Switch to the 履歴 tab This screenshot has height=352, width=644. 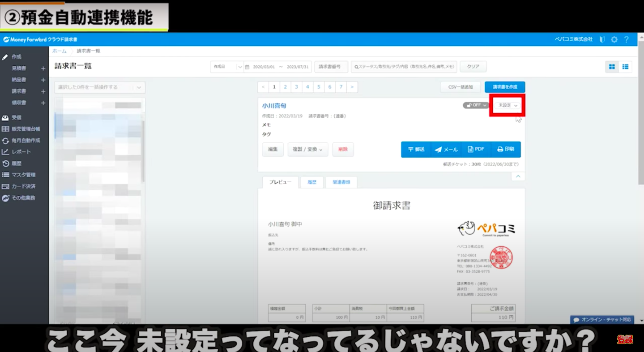click(312, 182)
